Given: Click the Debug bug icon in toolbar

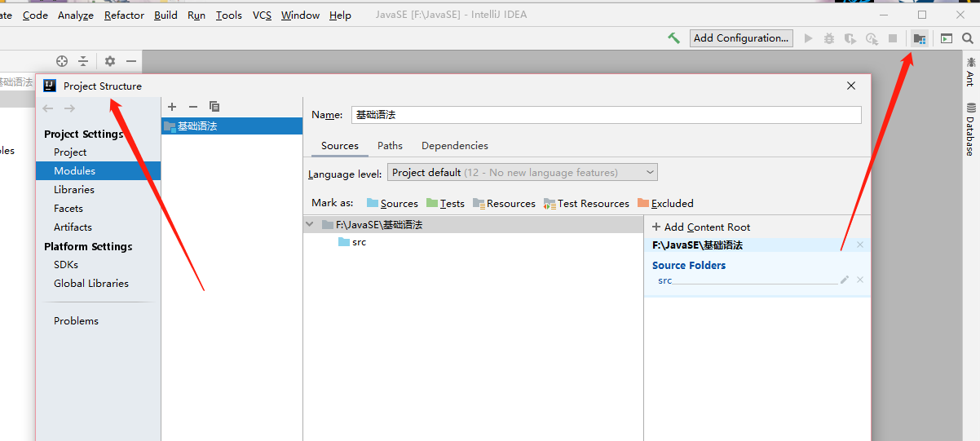Looking at the screenshot, I should click(x=829, y=38).
